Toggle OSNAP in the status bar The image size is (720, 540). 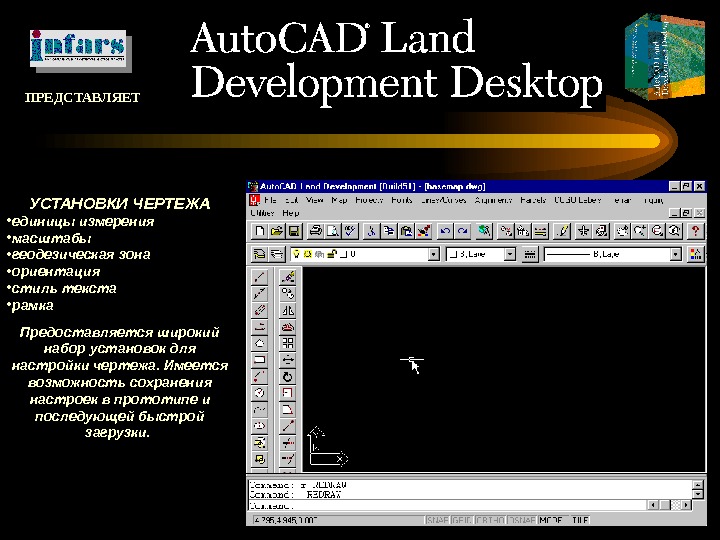point(522,520)
